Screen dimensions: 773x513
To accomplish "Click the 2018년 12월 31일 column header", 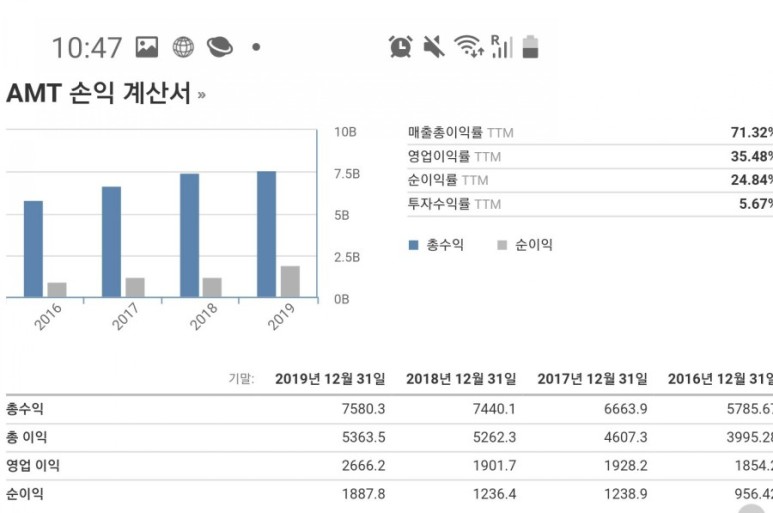I will [461, 379].
